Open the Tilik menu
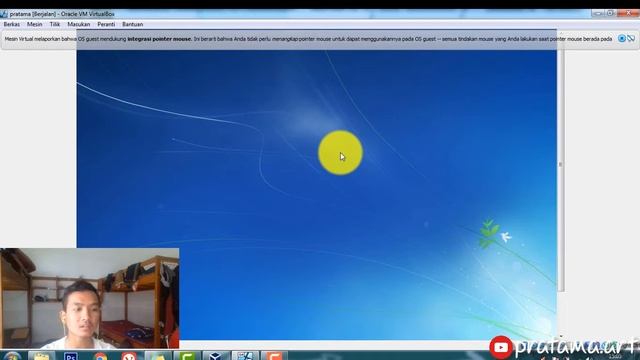640x360 pixels. tap(55, 24)
